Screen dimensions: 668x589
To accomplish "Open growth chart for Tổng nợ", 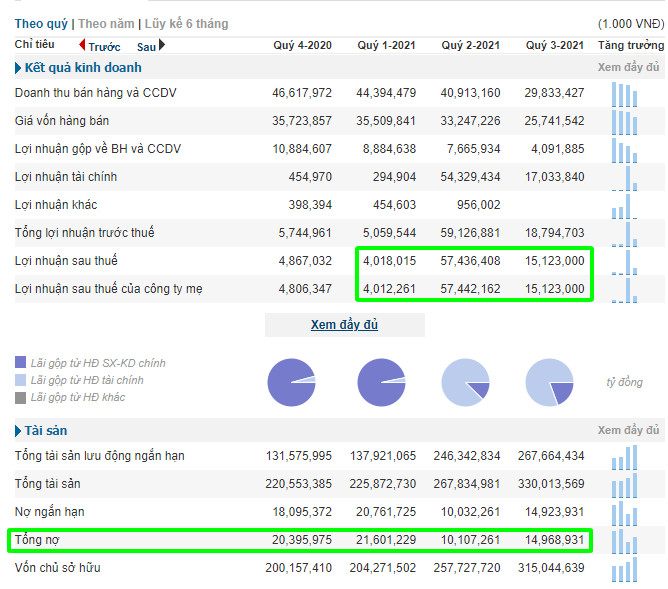I will pos(625,541).
